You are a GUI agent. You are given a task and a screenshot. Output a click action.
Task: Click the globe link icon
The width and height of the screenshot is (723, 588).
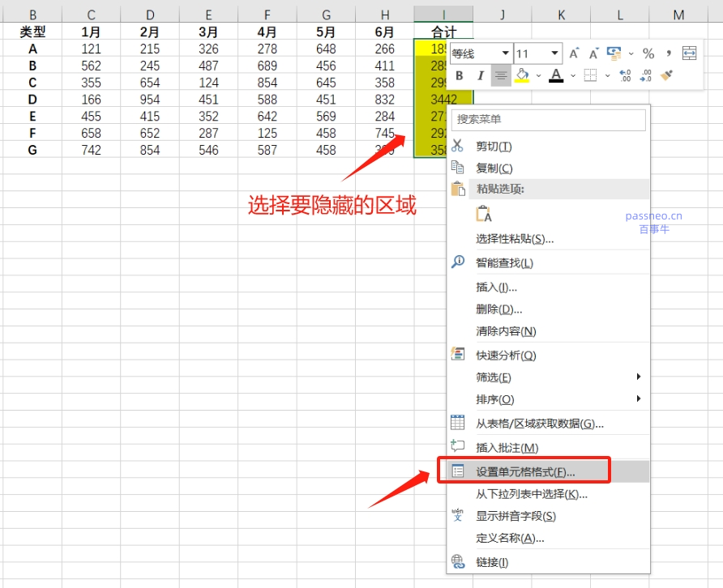[458, 561]
